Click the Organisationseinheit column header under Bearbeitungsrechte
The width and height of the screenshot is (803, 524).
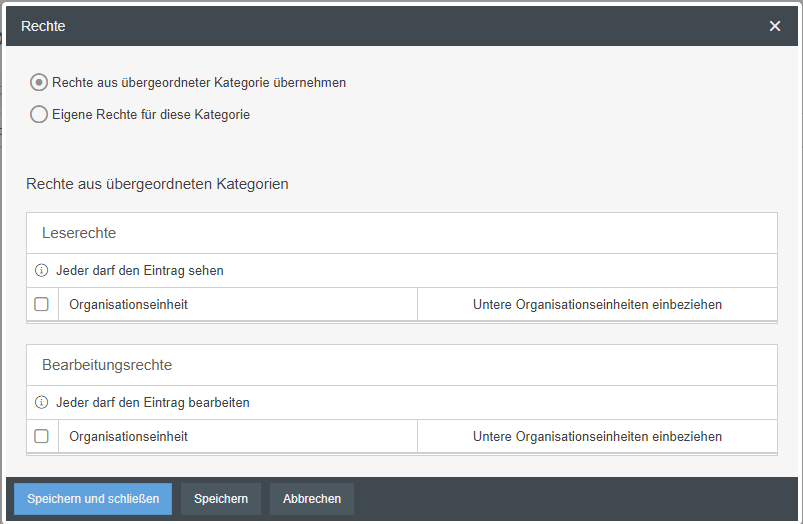(128, 436)
